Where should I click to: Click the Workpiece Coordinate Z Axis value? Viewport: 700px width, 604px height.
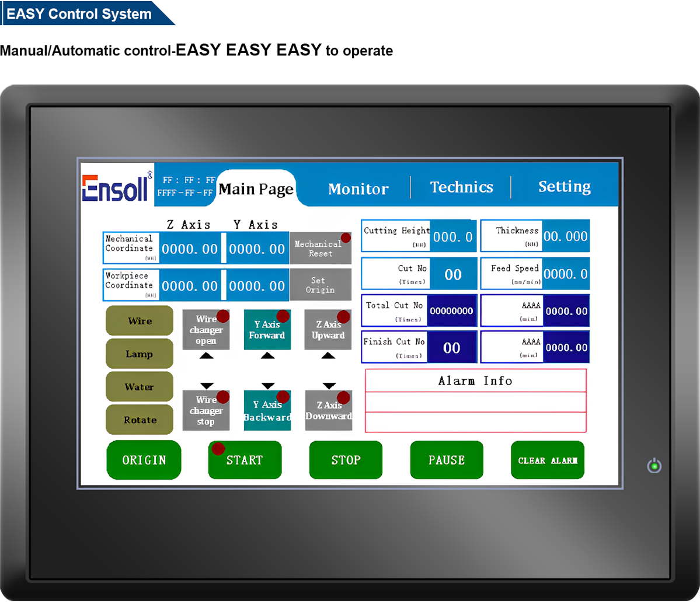pos(190,285)
